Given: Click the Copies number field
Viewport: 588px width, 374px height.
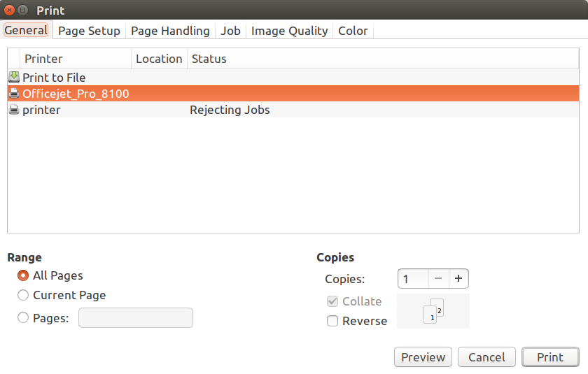Looking at the screenshot, I should (x=413, y=278).
